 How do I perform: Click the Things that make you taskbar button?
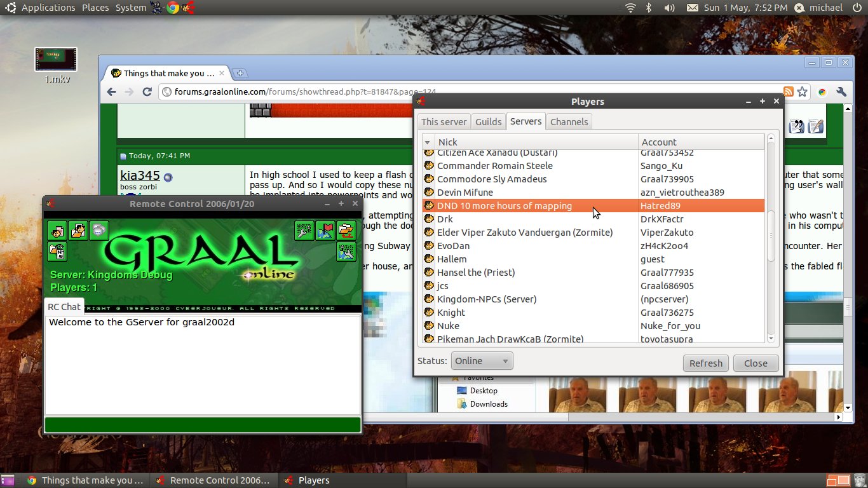coord(86,480)
